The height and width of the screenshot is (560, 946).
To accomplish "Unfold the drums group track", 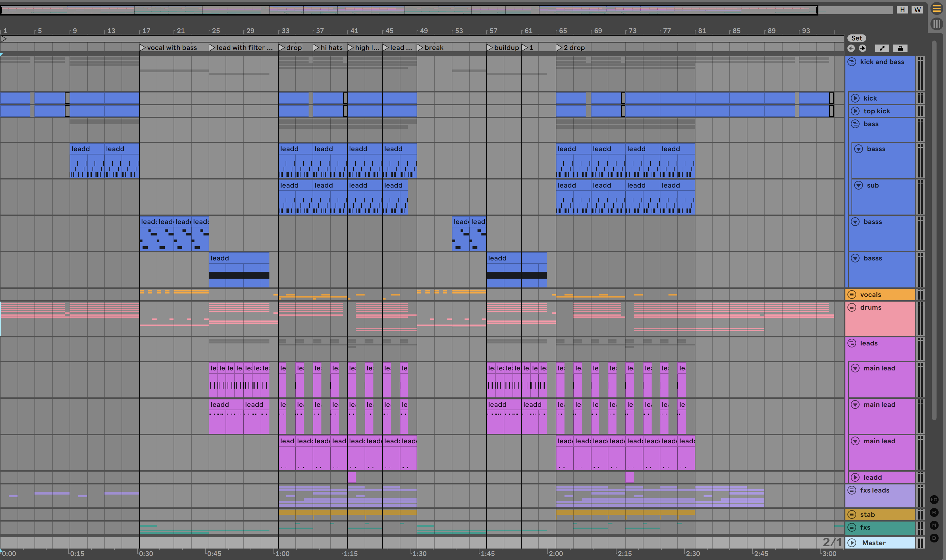I will [852, 307].
